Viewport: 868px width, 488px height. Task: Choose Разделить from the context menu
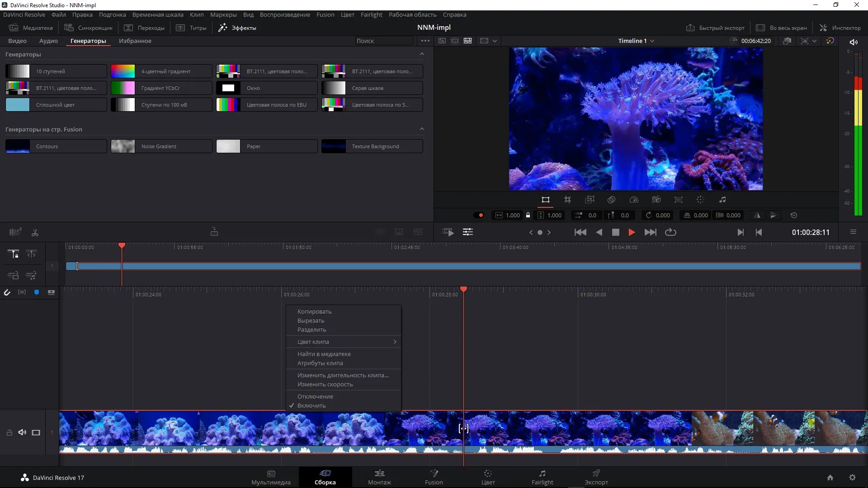(x=311, y=330)
